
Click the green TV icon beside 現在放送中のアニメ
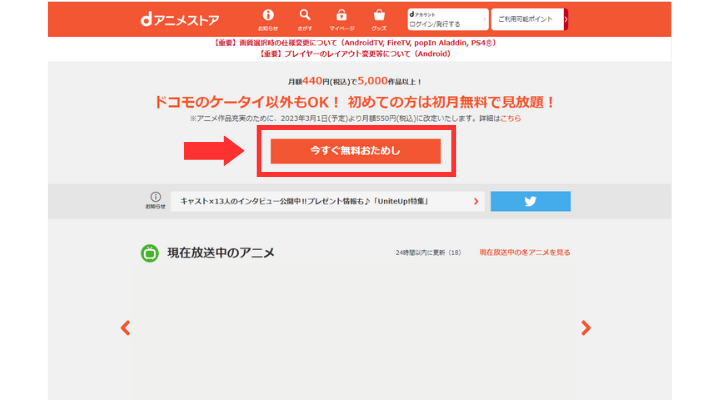tap(149, 253)
